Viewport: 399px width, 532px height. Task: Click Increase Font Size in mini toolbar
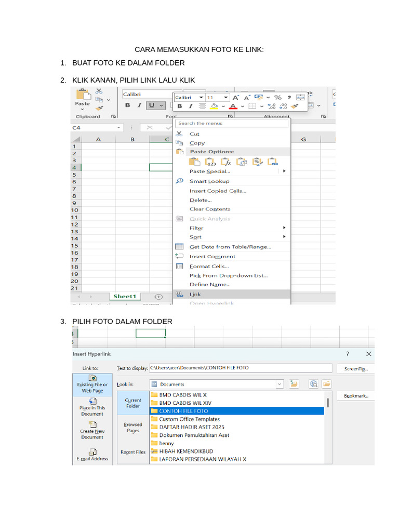pos(235,98)
